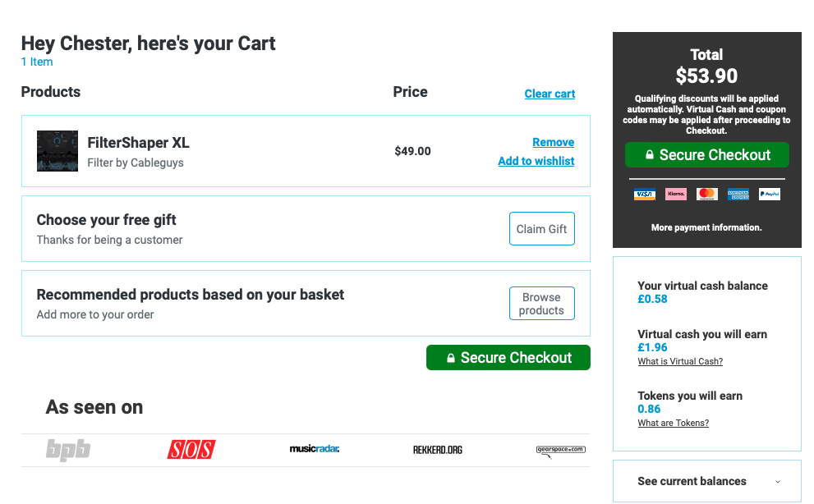Viewport: 814px width, 504px height.
Task: Click the Qualifying discounts notice text
Action: (x=706, y=115)
